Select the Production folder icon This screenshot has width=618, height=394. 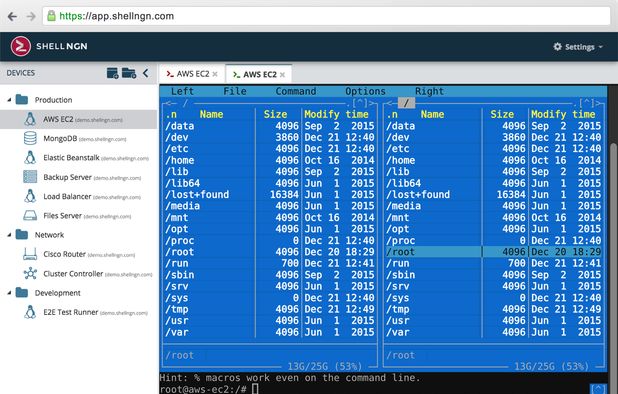click(x=22, y=100)
